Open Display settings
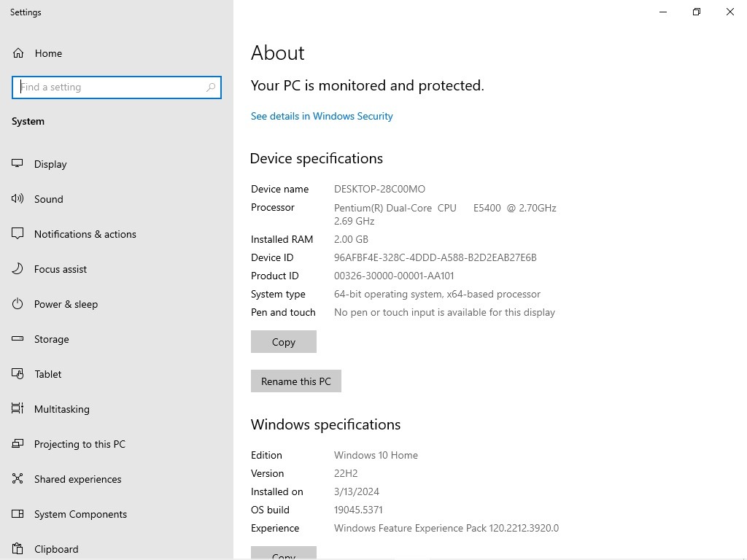Viewport: 747px width, 560px height. coord(117,164)
